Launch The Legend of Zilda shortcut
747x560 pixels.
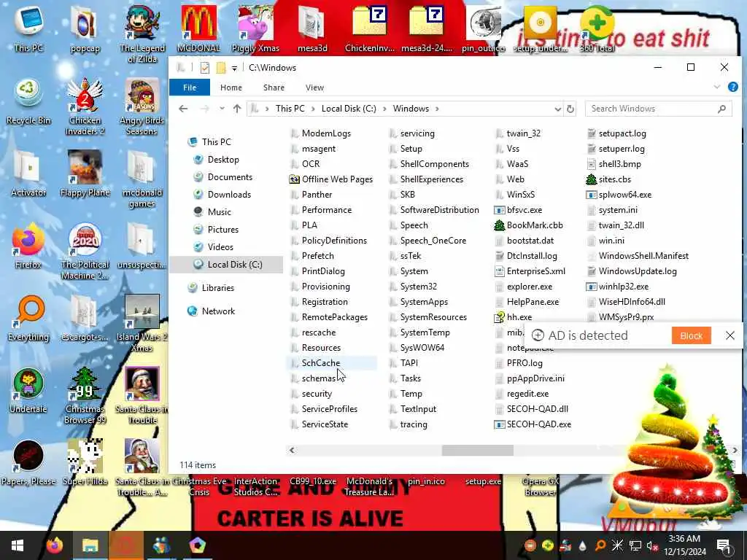(x=142, y=34)
